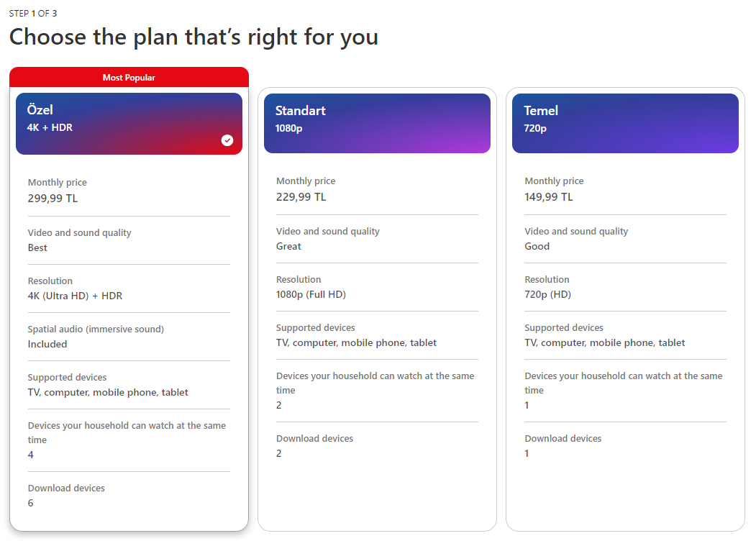This screenshot has height=541, width=756.
Task: Click the Best video quality value
Action: click(37, 247)
